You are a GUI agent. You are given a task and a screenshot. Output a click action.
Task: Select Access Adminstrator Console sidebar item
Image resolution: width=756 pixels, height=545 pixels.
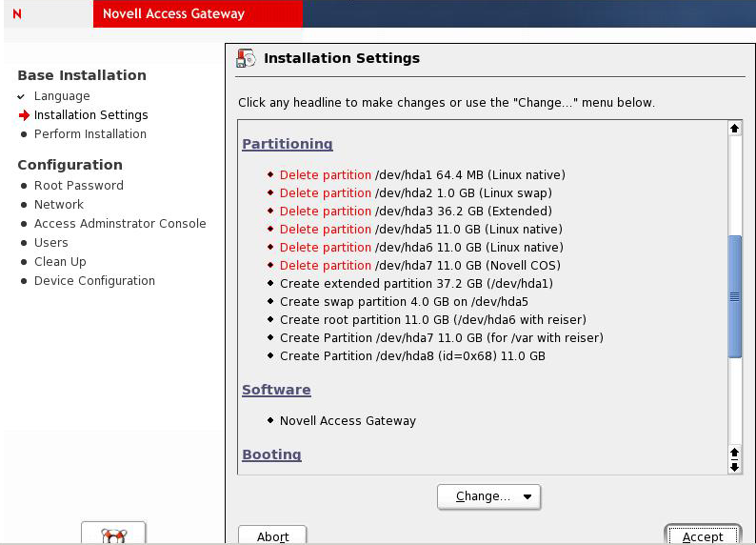tap(120, 224)
